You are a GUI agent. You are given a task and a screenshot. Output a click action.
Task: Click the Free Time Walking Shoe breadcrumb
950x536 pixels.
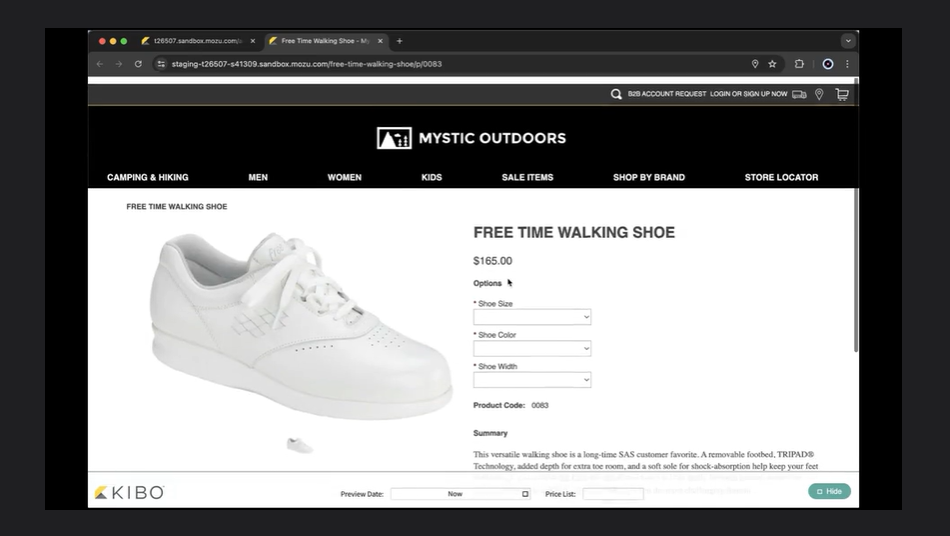tap(177, 207)
